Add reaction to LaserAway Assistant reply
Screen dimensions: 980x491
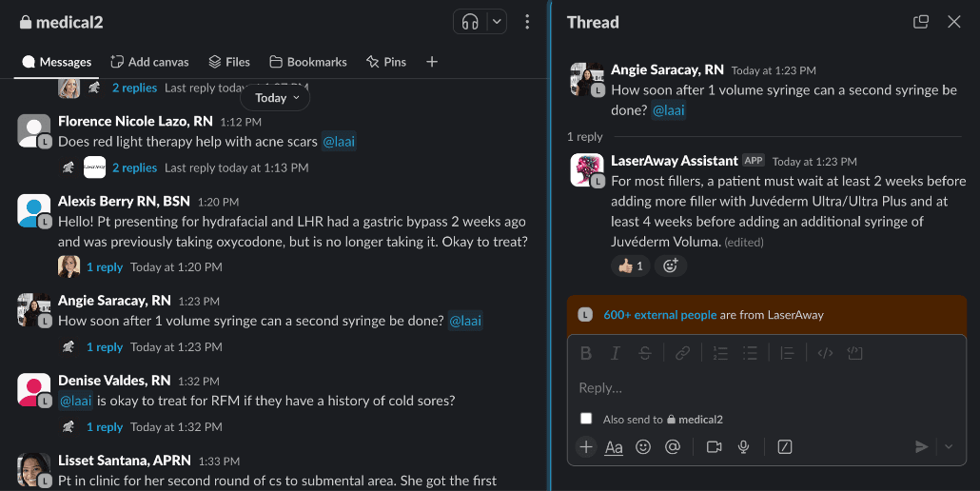[670, 266]
